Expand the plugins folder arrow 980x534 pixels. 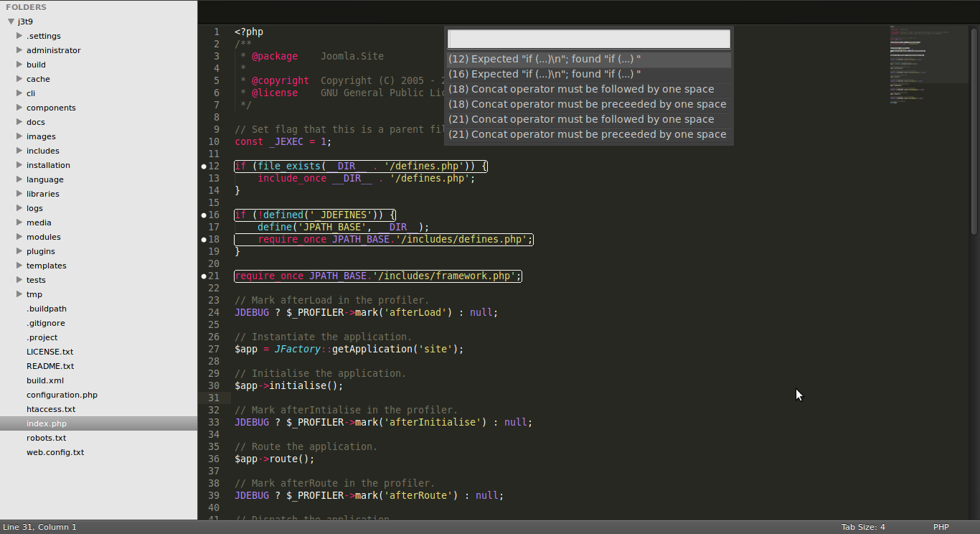click(19, 251)
